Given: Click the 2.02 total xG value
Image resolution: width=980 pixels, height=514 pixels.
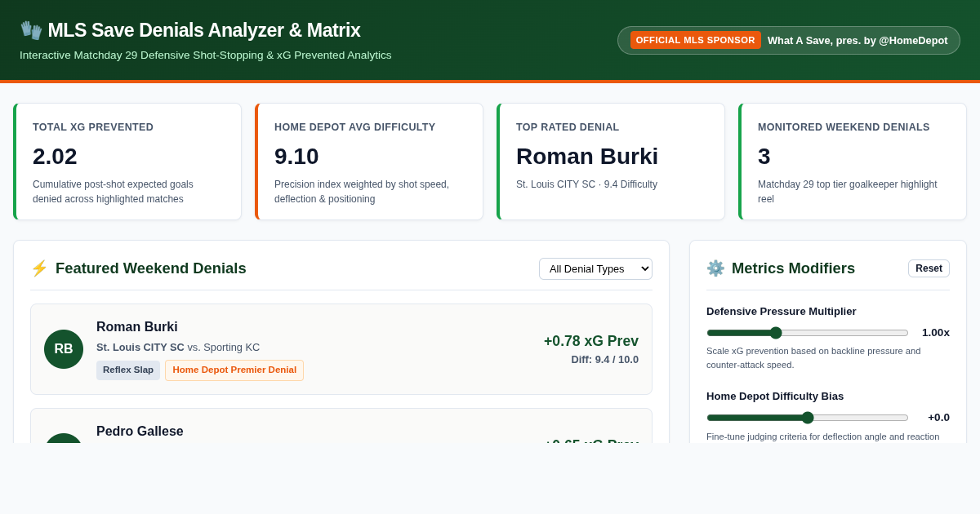Looking at the screenshot, I should 55,157.
